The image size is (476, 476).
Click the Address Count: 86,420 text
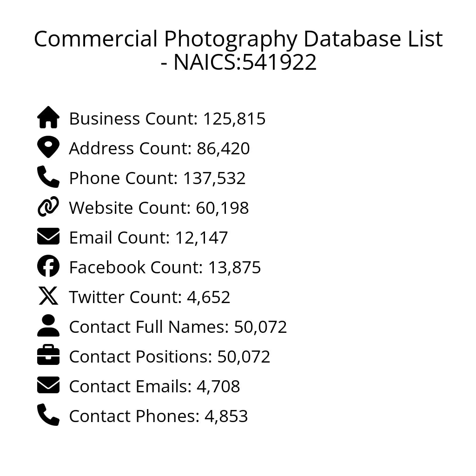159,148
